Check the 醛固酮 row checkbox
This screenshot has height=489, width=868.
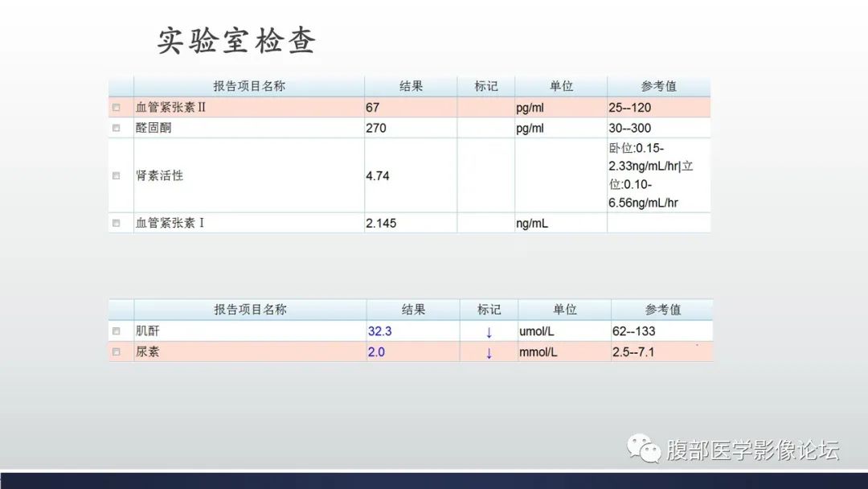click(x=117, y=128)
